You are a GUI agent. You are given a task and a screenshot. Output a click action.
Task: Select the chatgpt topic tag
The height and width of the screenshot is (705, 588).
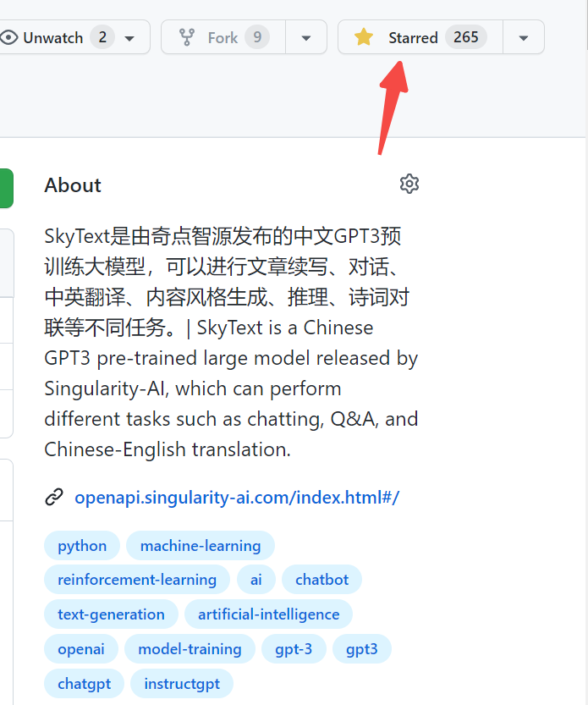tap(84, 684)
